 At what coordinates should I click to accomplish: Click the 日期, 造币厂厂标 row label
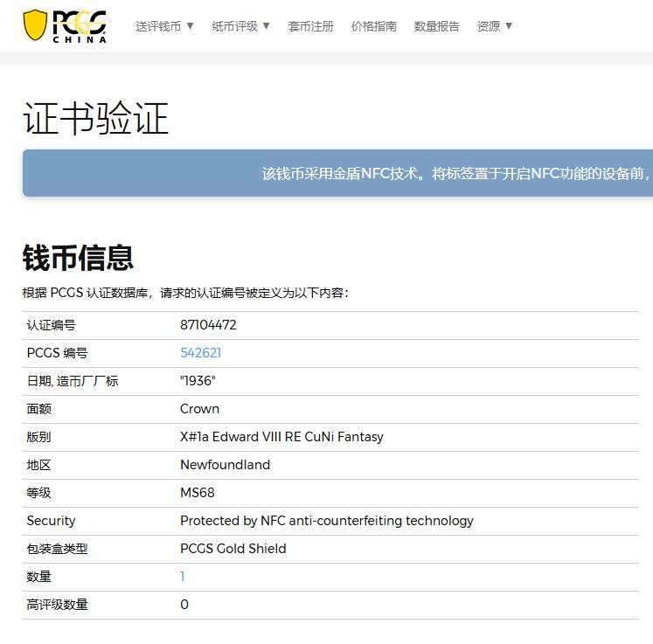click(x=73, y=381)
